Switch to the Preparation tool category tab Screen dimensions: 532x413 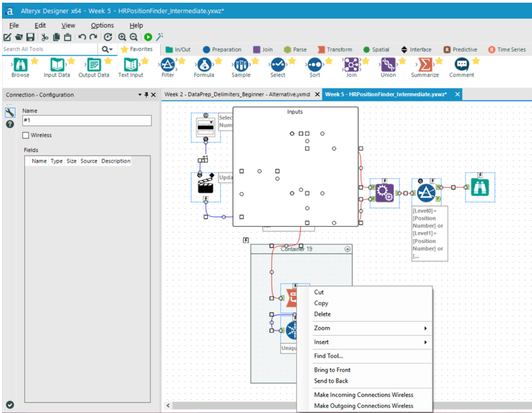click(221, 49)
